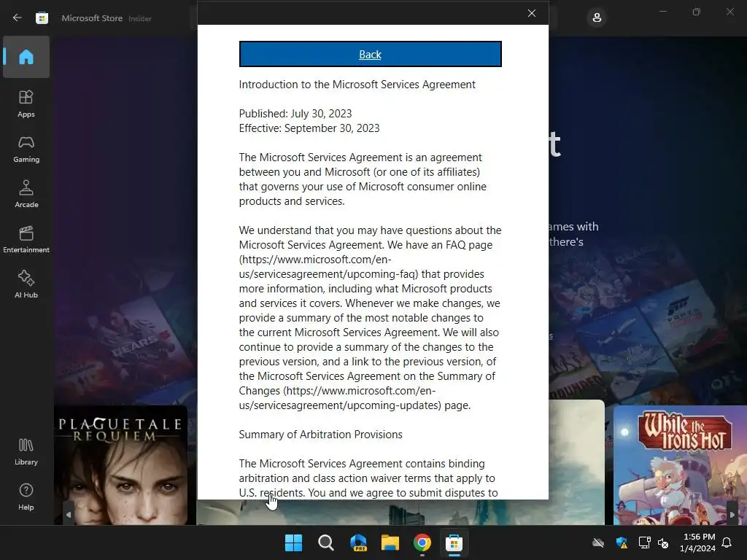Close the Microsoft Store window

(729, 12)
